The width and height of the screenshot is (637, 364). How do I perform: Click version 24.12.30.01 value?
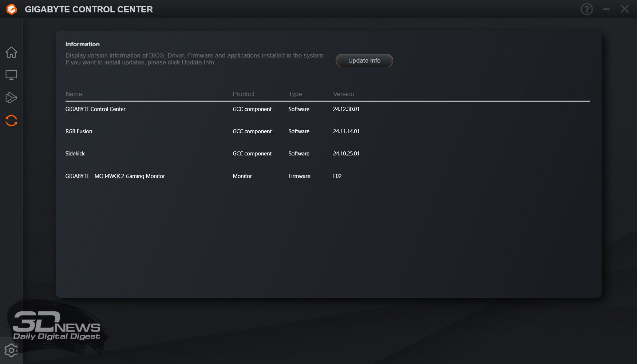[x=346, y=109]
